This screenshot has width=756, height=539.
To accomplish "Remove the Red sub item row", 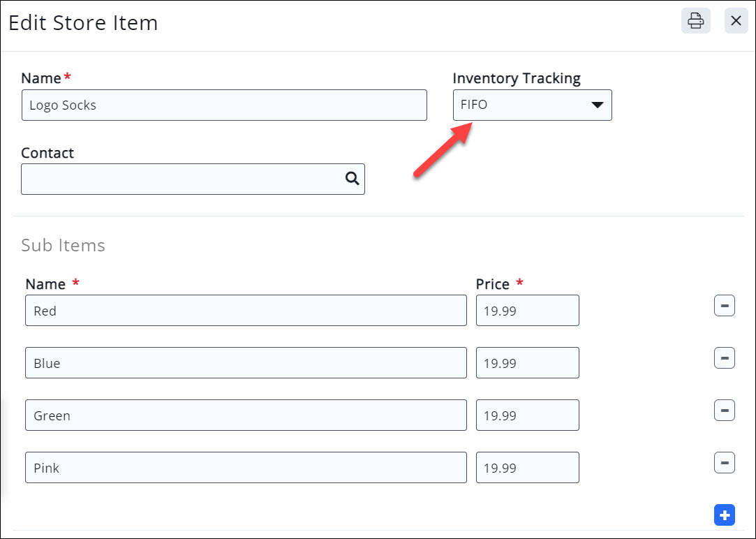I will pyautogui.click(x=724, y=306).
